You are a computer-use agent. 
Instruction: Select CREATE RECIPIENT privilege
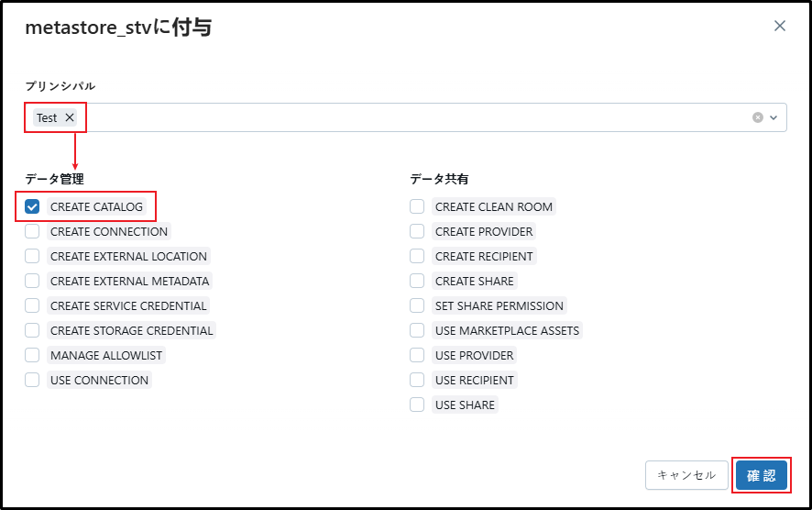417,256
